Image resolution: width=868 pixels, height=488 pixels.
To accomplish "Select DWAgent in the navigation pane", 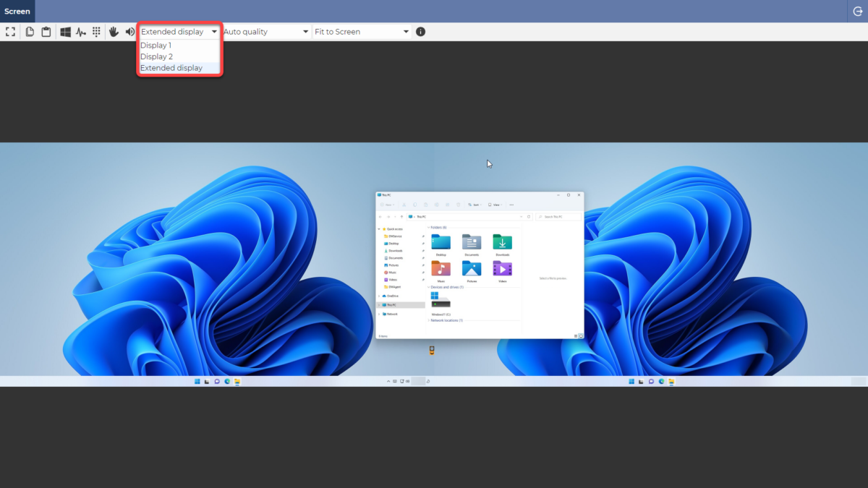I will [393, 287].
